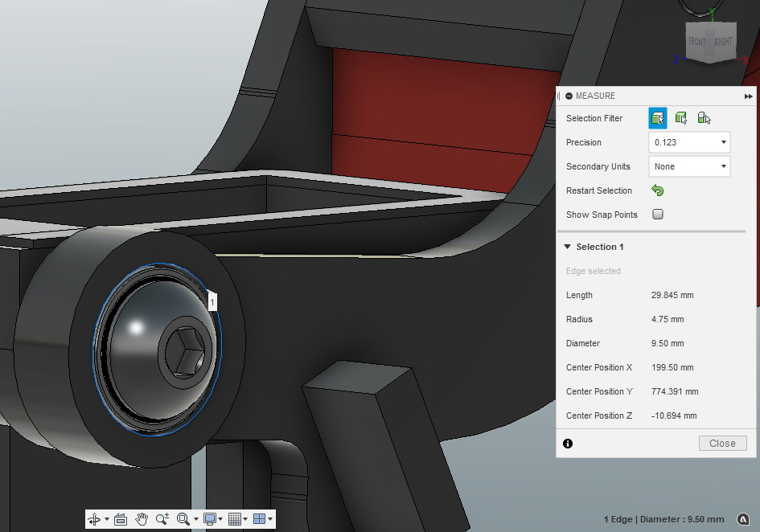Collapse the MEASURE panel using minus icon
The height and width of the screenshot is (532, 760).
point(569,96)
